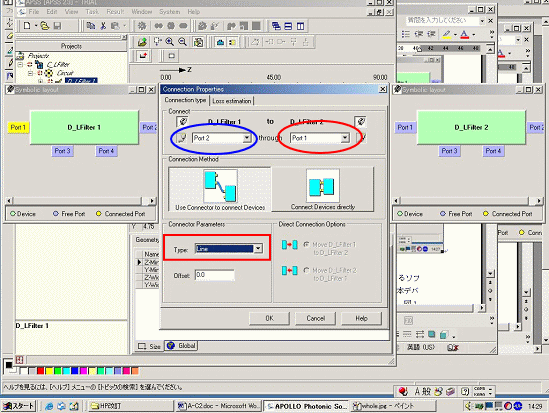The width and height of the screenshot is (549, 413).
Task: Select Move D_LFilter 2 to D_LFilter 1 radio
Action: [307, 270]
